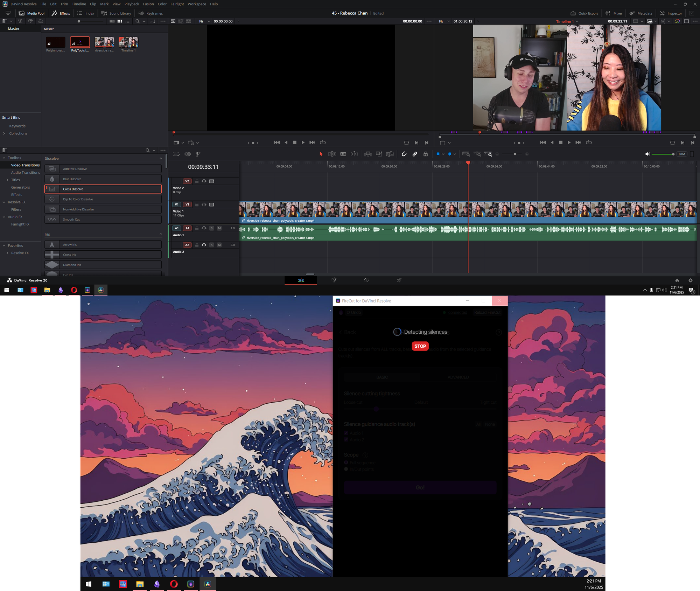The width and height of the screenshot is (700, 591).
Task: Play the timeline viewer forward
Action: coord(569,142)
